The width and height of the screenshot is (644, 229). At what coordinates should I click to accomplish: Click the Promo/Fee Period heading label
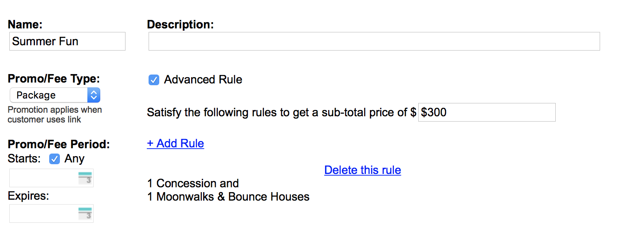[59, 144]
